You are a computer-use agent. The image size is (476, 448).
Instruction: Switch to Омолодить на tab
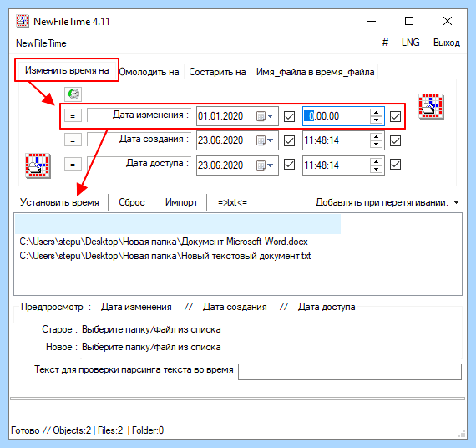pyautogui.click(x=149, y=72)
